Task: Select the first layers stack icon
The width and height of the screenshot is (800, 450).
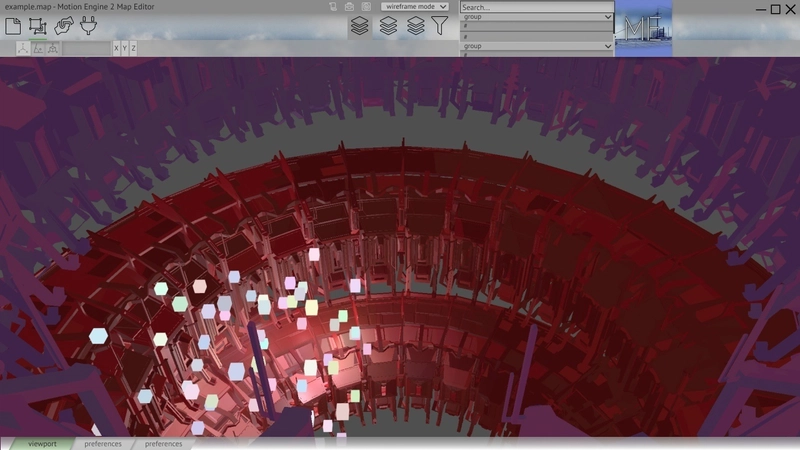Action: [x=360, y=26]
